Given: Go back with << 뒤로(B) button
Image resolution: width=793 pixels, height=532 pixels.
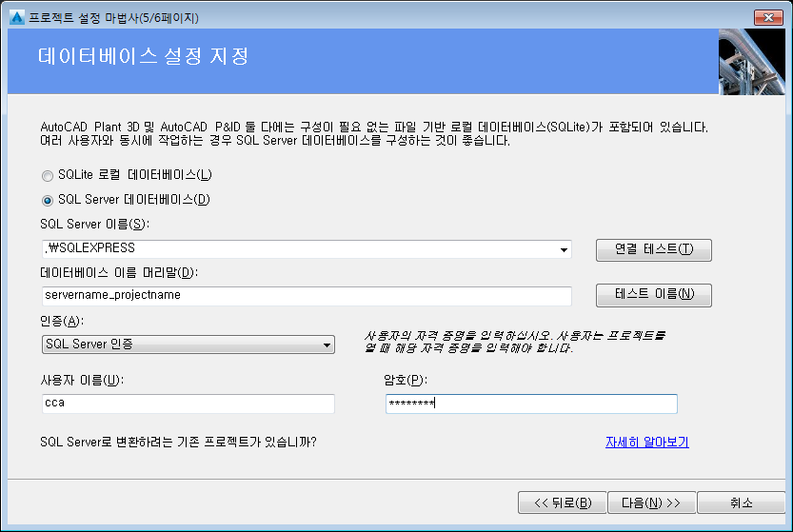Looking at the screenshot, I should (562, 502).
